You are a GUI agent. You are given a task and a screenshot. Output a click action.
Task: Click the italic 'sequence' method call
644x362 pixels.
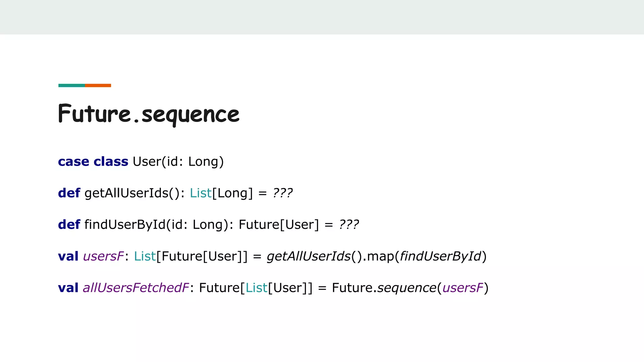(x=407, y=288)
